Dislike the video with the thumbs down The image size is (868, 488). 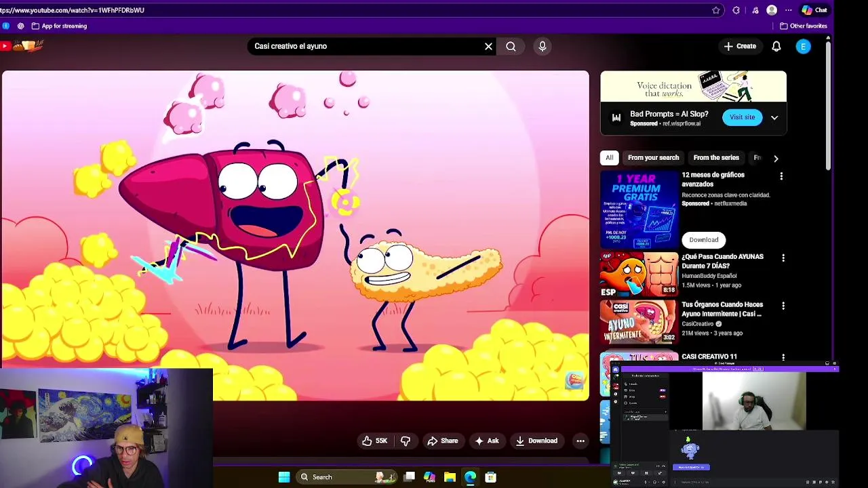[x=406, y=441]
